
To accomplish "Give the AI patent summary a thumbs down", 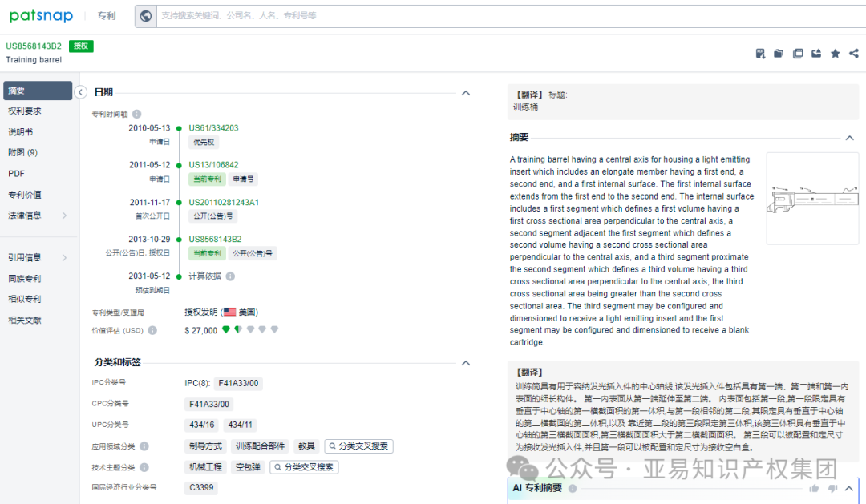I will click(x=832, y=488).
